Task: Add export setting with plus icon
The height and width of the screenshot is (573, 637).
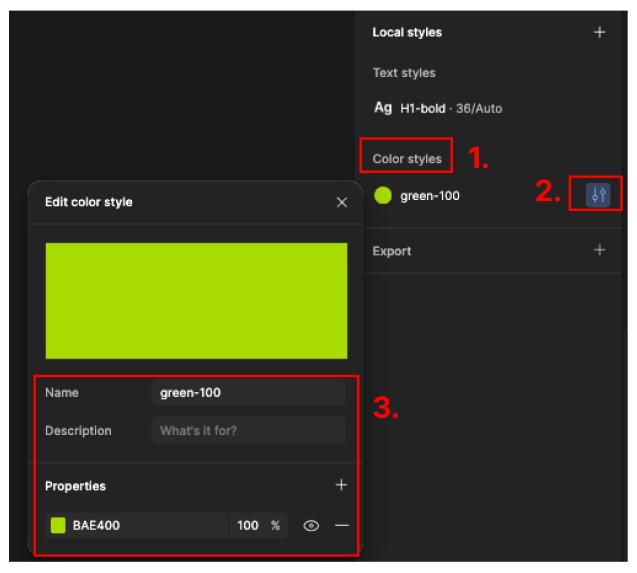Action: click(x=599, y=250)
